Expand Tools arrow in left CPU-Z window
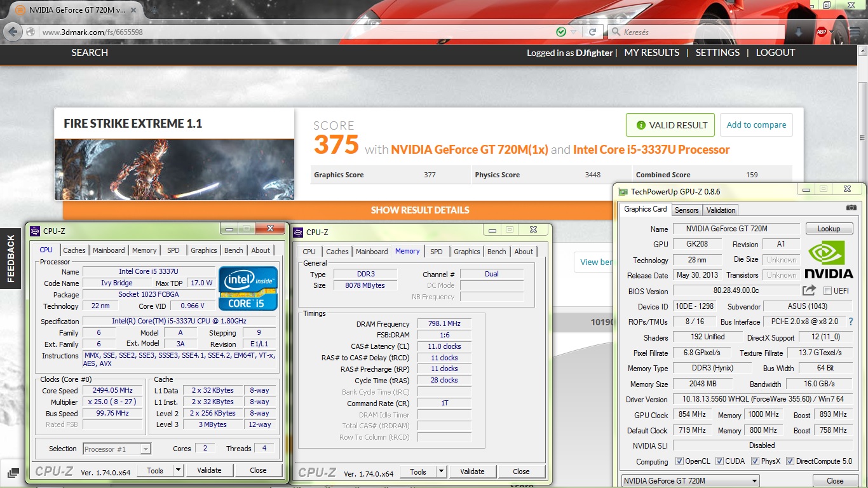This screenshot has height=488, width=868. [178, 470]
